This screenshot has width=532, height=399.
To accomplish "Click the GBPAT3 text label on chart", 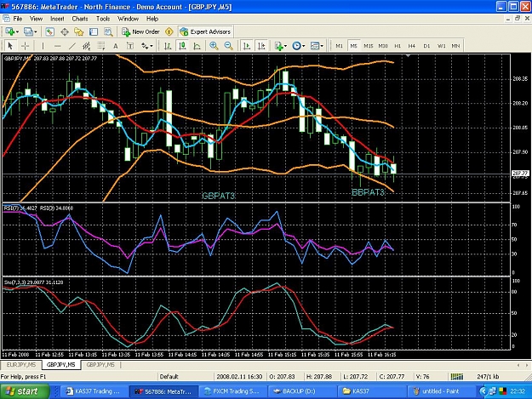I will click(218, 196).
